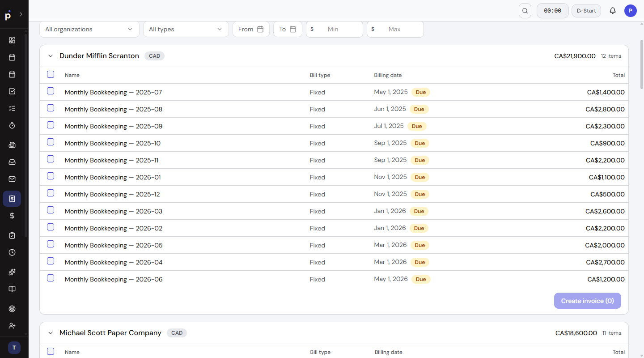Open the single checkbox task icon in sidebar

(12, 91)
